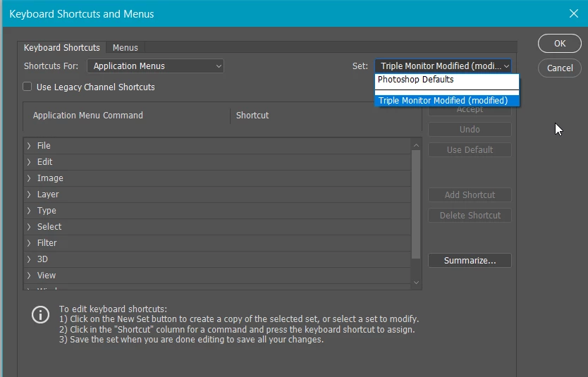
Task: Open the Shortcuts For dropdown
Action: pyautogui.click(x=155, y=66)
